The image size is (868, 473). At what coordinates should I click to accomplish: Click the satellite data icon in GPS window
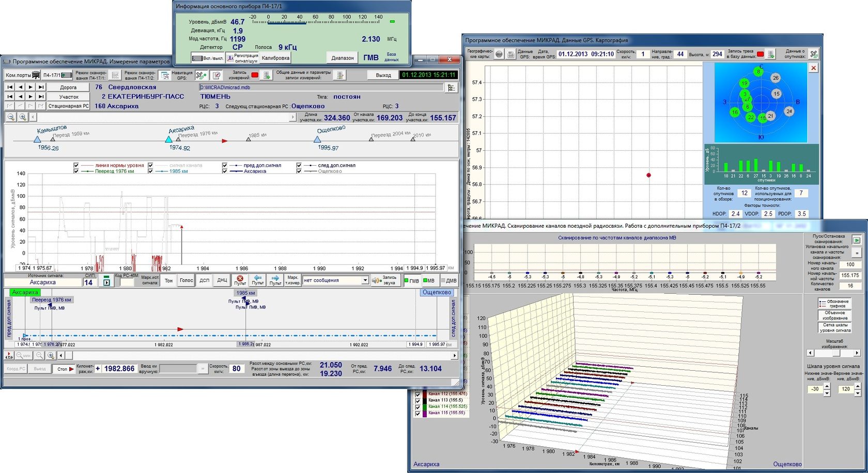coord(814,54)
